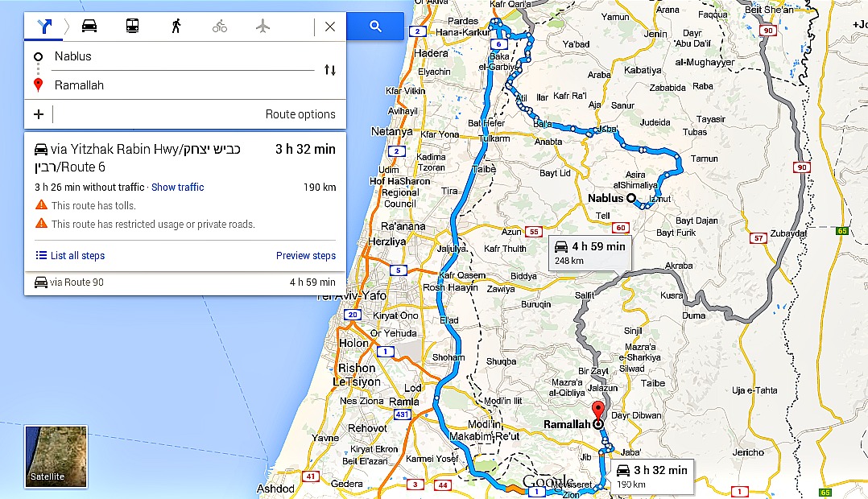Screen dimensions: 868x499
Task: Add a destination with plus icon
Action: [38, 114]
